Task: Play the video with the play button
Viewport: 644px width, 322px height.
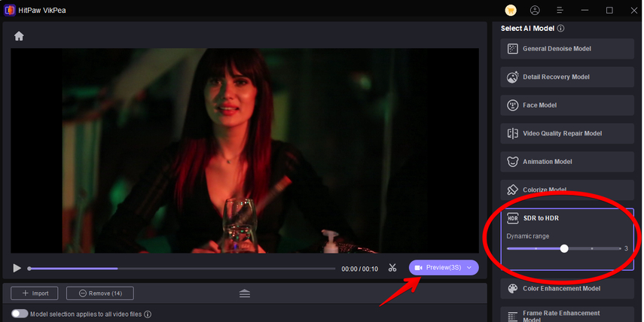Action: click(x=17, y=268)
